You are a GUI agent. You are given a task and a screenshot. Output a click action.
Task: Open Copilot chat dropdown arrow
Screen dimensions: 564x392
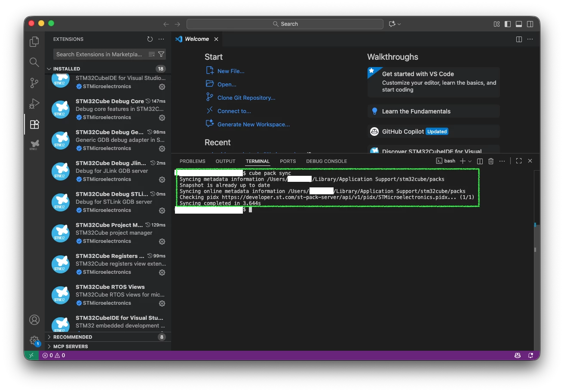(399, 24)
